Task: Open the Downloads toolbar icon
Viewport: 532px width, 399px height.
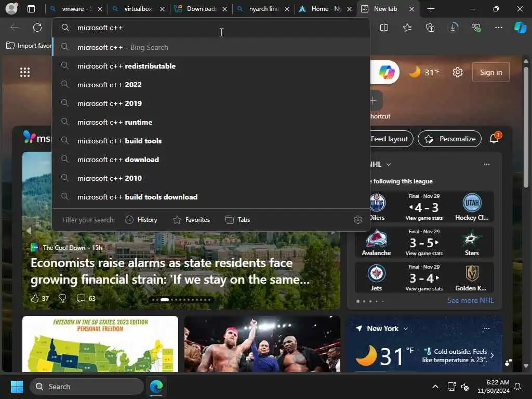Action: tap(453, 28)
